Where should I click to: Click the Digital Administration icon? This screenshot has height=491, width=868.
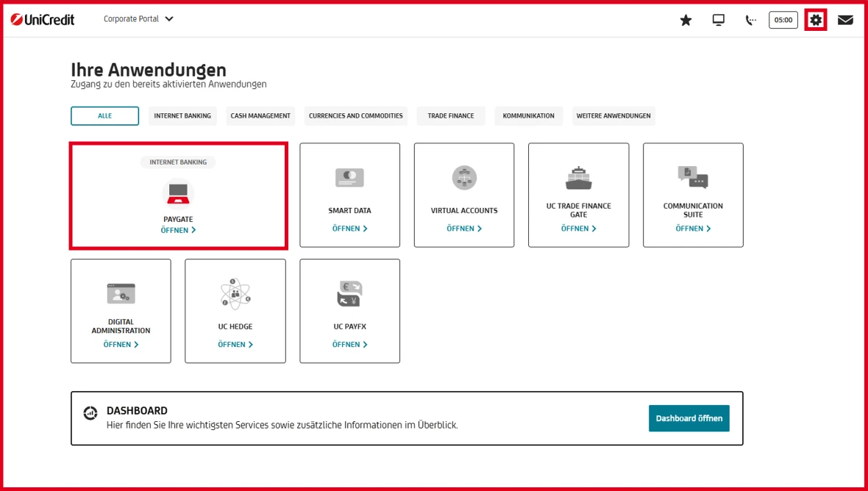tap(121, 292)
